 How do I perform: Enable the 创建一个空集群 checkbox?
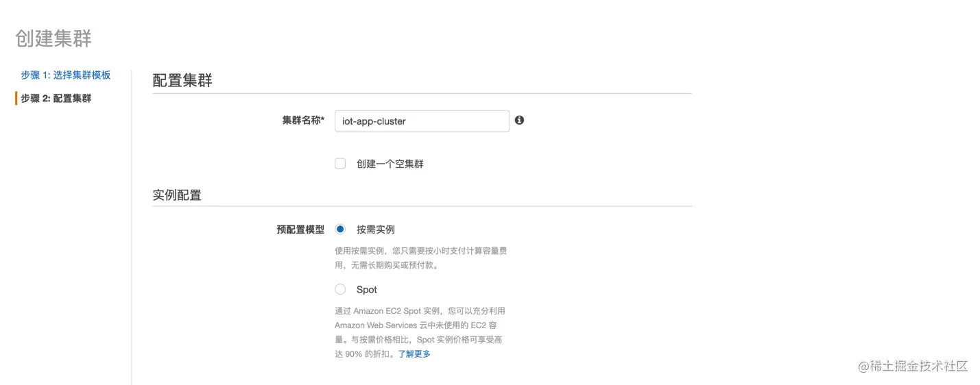click(340, 164)
